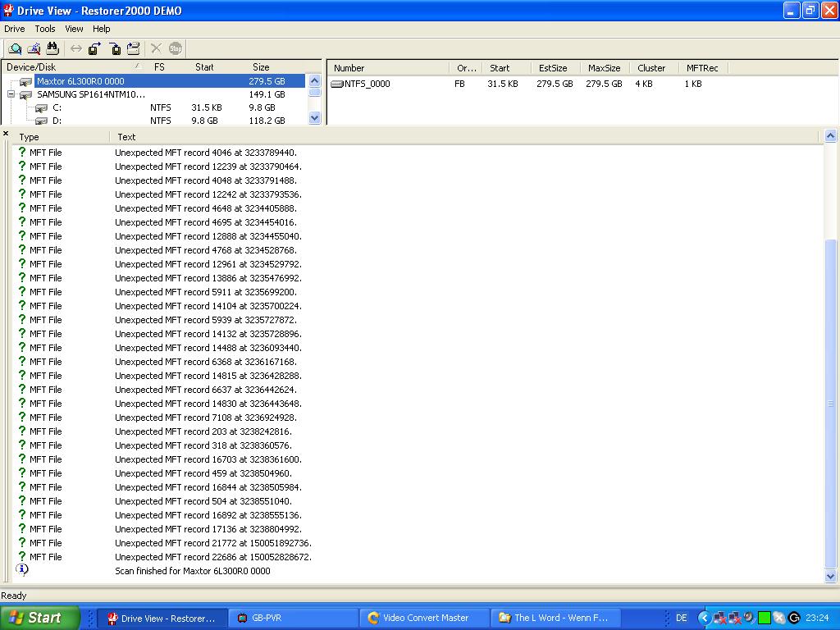Viewport: 840px width, 630px height.
Task: Click the greyed double-arrow toolbar icon
Action: click(76, 48)
